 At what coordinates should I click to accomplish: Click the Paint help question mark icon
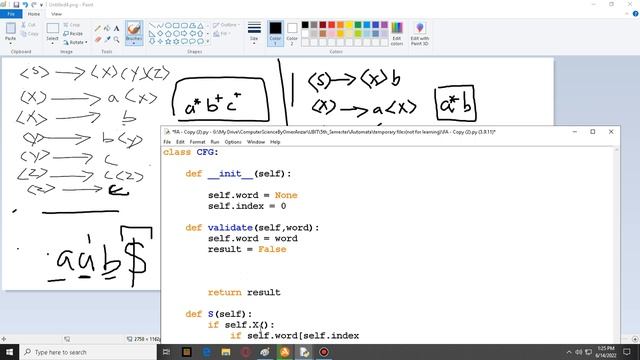click(636, 13)
